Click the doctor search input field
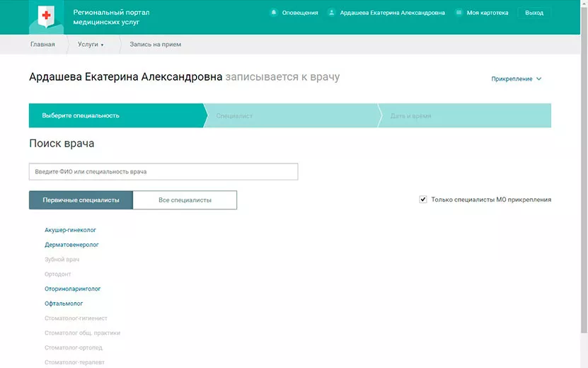Screen dimensions: 588x368 coord(163,171)
